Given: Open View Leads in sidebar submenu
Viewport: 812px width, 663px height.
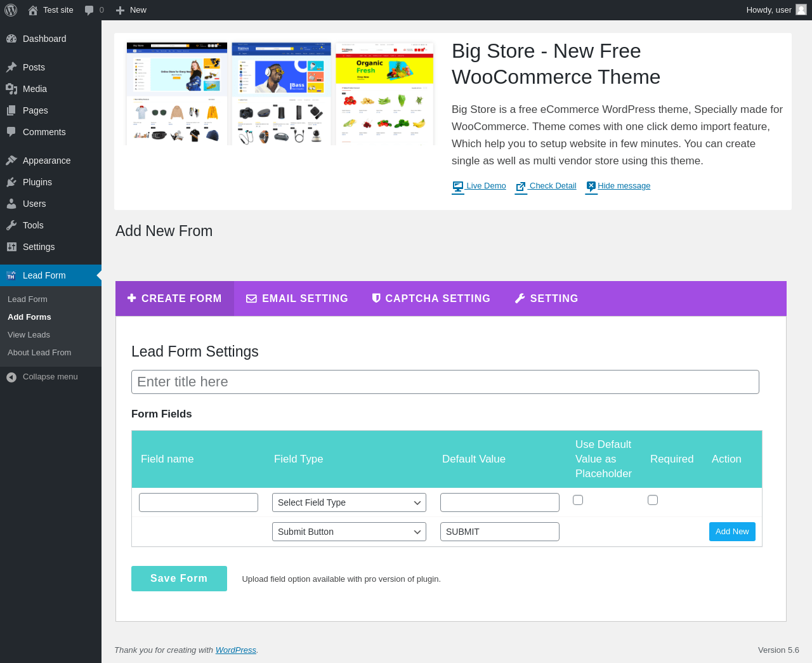Looking at the screenshot, I should [29, 335].
